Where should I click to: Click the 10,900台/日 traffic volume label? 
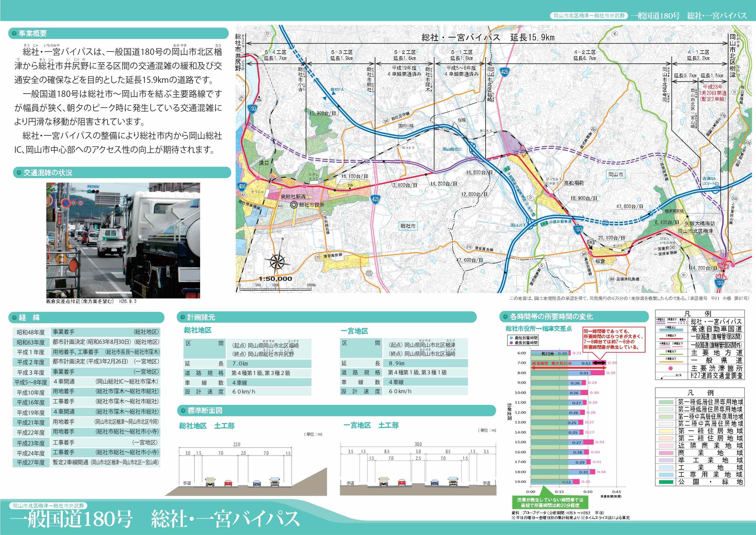[323, 113]
